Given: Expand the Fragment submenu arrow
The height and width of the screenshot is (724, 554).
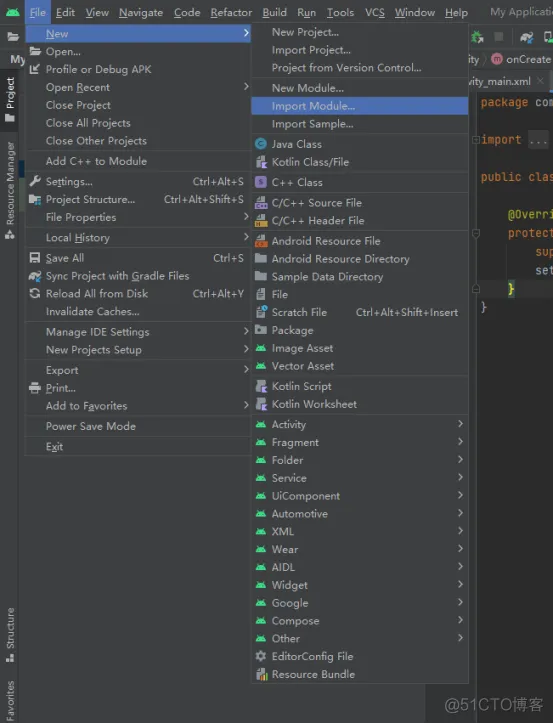Looking at the screenshot, I should coord(460,442).
